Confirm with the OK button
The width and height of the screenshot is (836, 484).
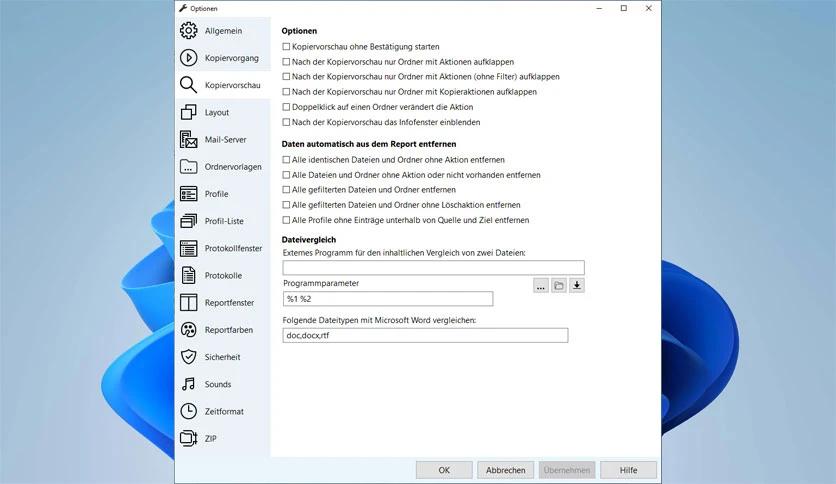(x=444, y=470)
